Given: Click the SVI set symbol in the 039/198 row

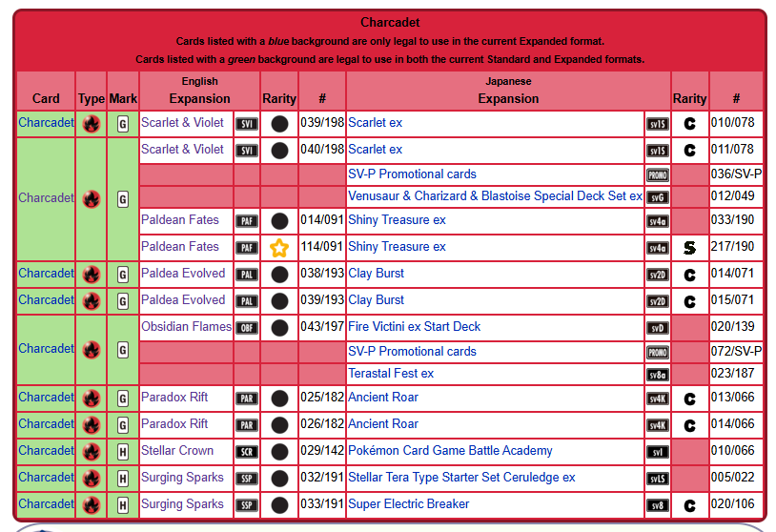Looking at the screenshot, I should pos(247,124).
